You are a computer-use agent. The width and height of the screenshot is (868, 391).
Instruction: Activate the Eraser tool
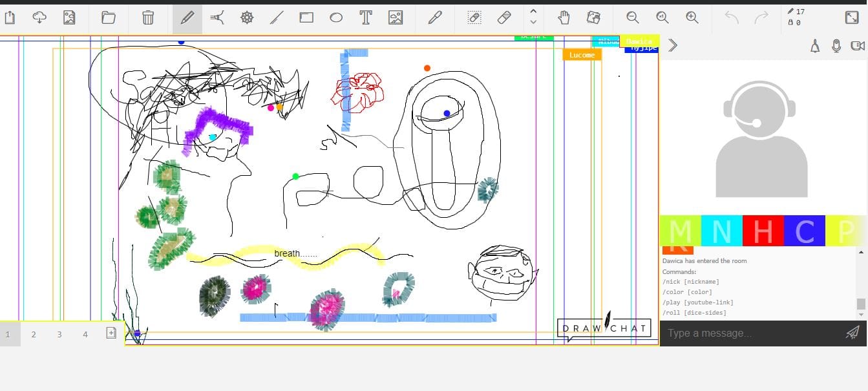click(x=505, y=18)
